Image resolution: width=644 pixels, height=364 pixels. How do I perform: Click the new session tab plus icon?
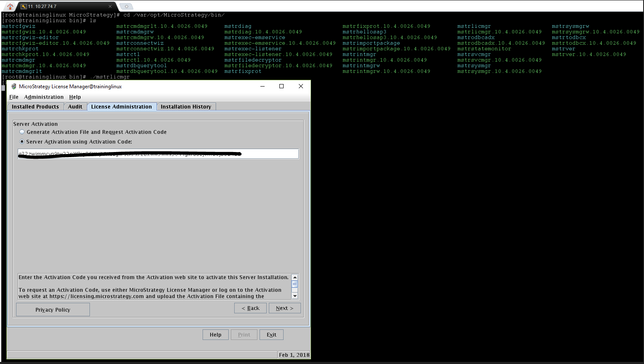pyautogui.click(x=126, y=6)
